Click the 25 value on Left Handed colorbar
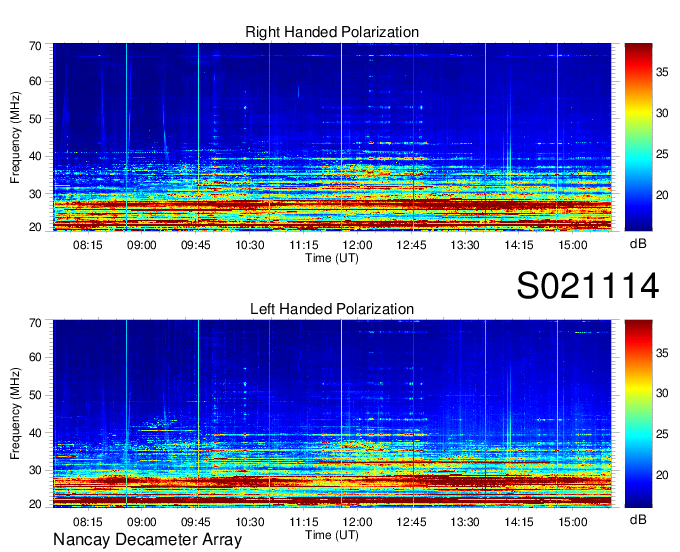680x552 pixels. (x=662, y=434)
